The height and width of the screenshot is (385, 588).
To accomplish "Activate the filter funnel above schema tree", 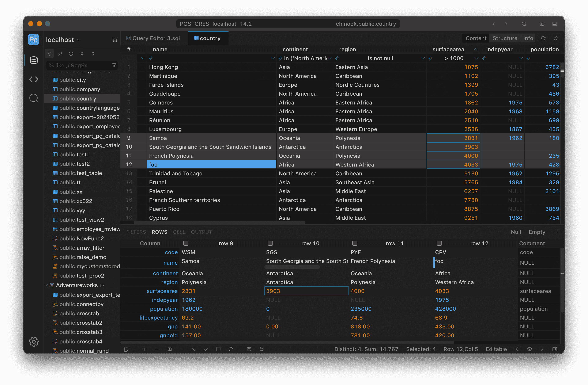I will pos(49,53).
